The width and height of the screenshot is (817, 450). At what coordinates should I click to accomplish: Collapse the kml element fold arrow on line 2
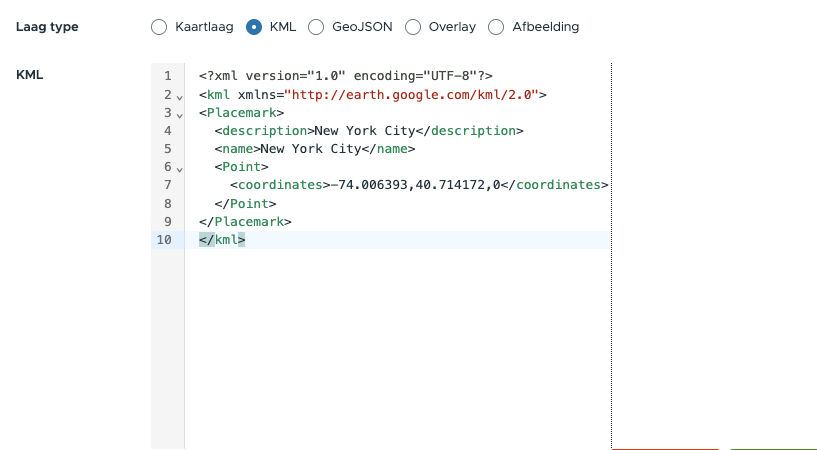(179, 96)
